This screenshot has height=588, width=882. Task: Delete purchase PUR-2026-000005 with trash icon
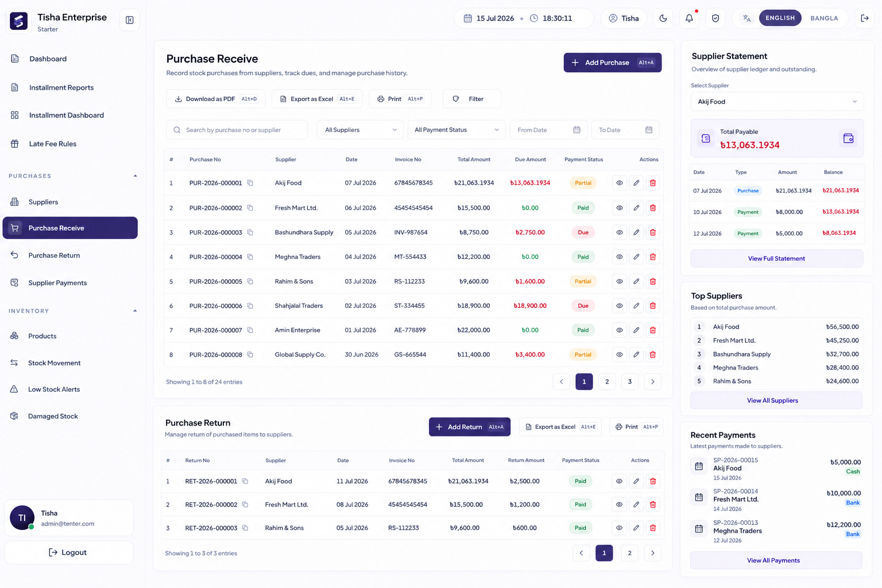[653, 281]
